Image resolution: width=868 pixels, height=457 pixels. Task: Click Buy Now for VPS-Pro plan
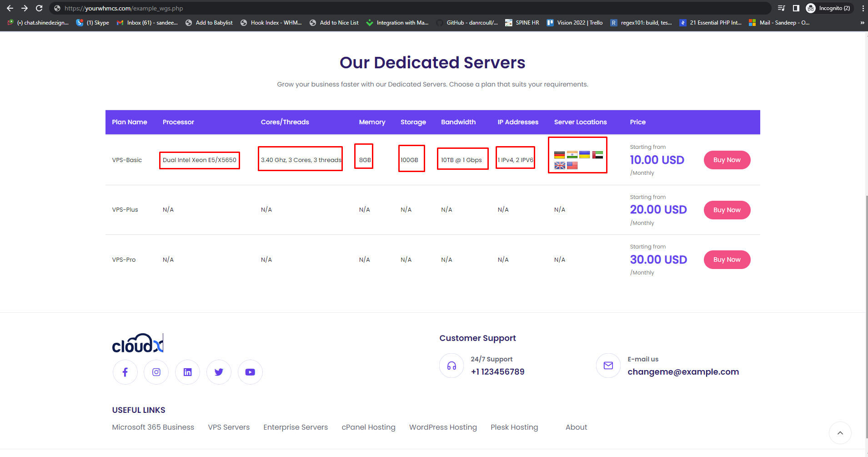click(727, 259)
